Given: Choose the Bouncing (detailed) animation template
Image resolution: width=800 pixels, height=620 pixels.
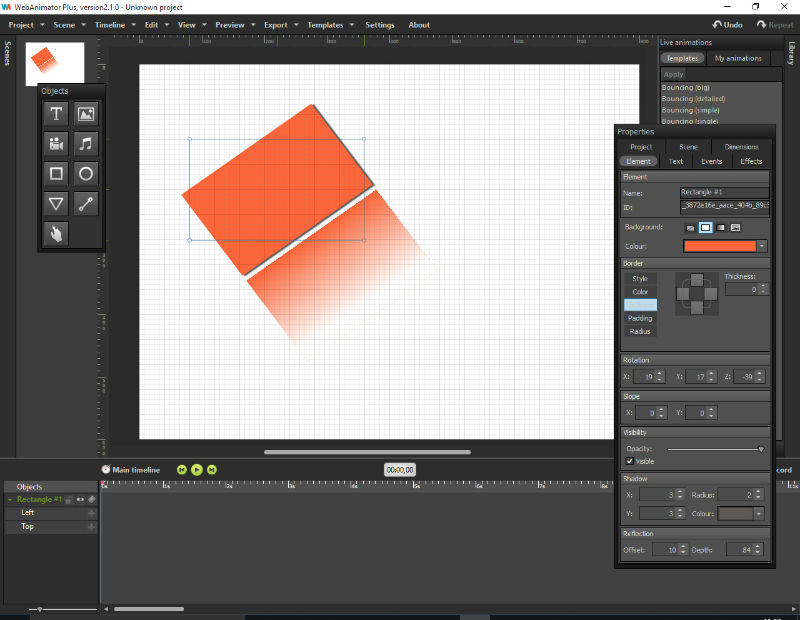Looking at the screenshot, I should coord(693,99).
